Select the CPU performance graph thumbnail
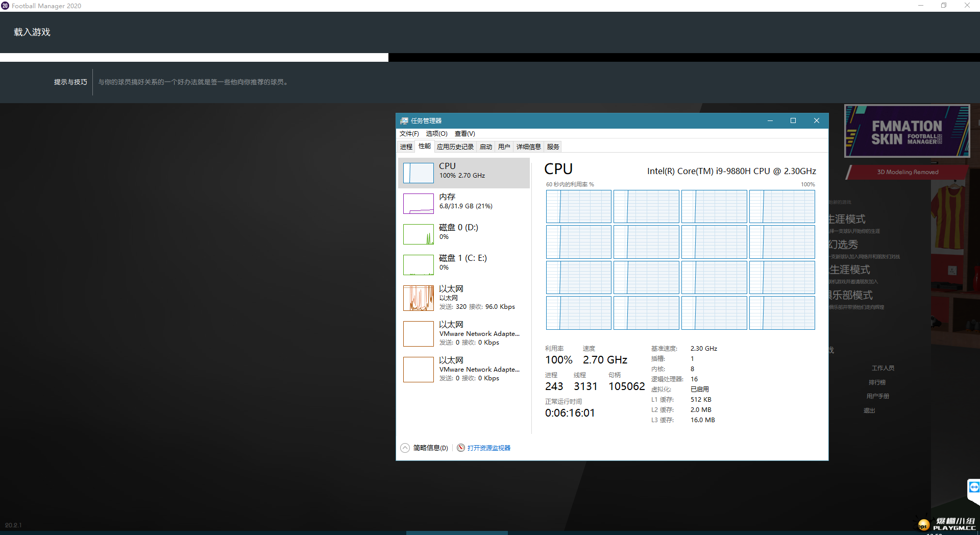The height and width of the screenshot is (535, 980). pos(418,173)
